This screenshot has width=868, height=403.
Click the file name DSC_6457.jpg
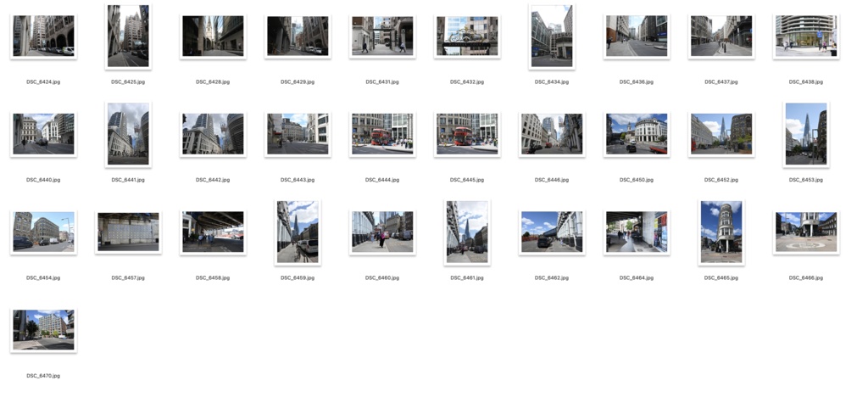coord(128,278)
